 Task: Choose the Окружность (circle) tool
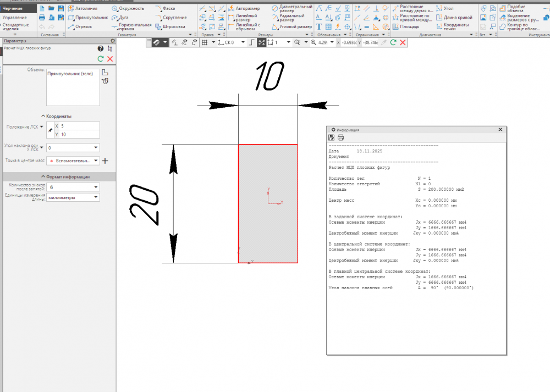[x=128, y=9]
